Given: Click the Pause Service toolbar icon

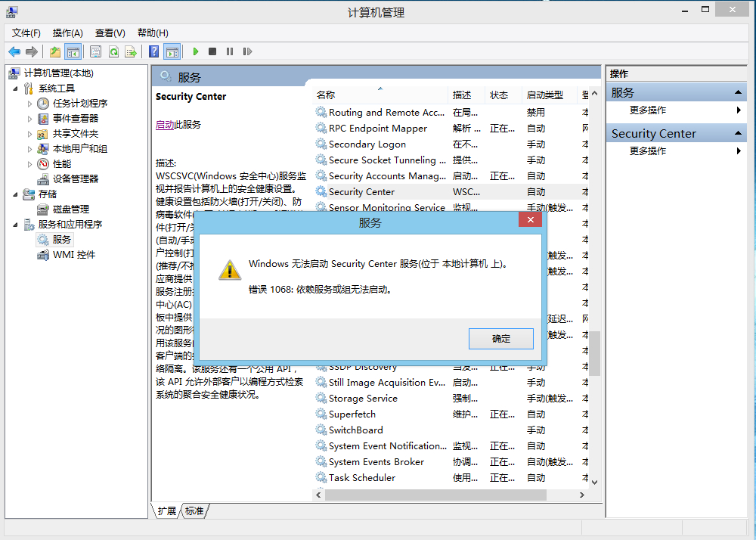Looking at the screenshot, I should [230, 51].
